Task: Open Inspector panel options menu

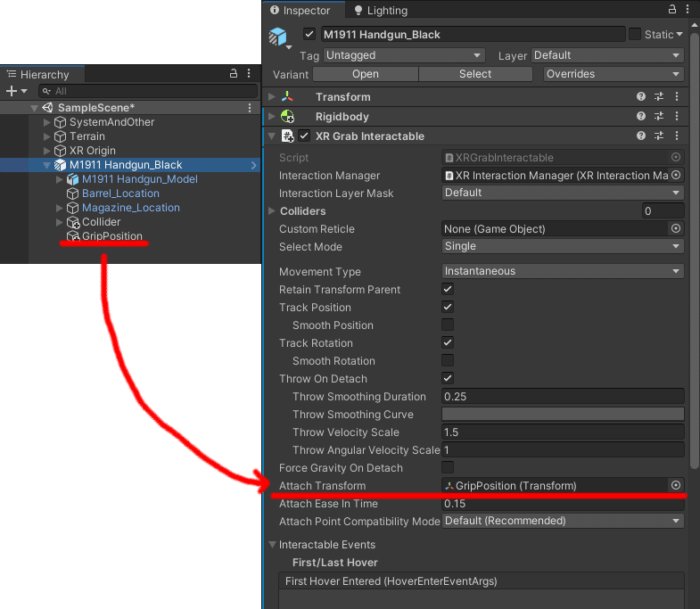Action: 688,9
